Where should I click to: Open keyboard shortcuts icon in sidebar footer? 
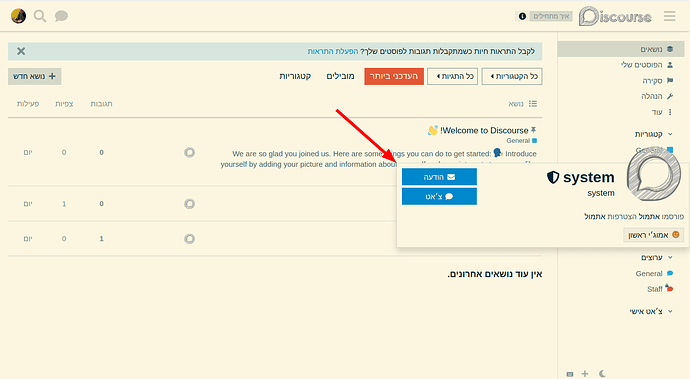[x=570, y=374]
